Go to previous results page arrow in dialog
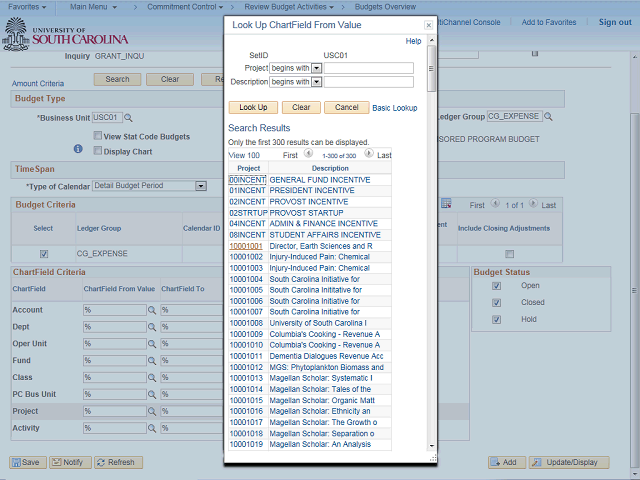640x480 pixels. [x=308, y=155]
